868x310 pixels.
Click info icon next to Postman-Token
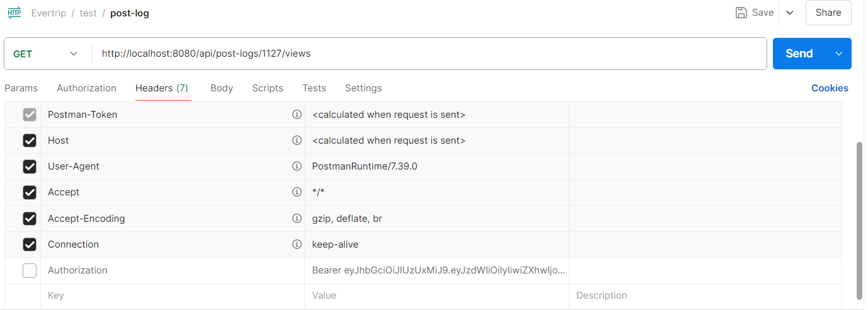(297, 115)
